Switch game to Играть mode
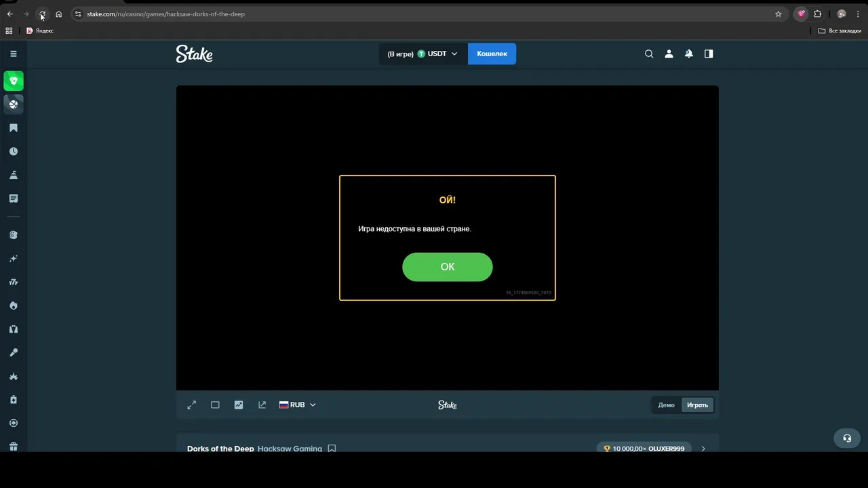 (697, 405)
